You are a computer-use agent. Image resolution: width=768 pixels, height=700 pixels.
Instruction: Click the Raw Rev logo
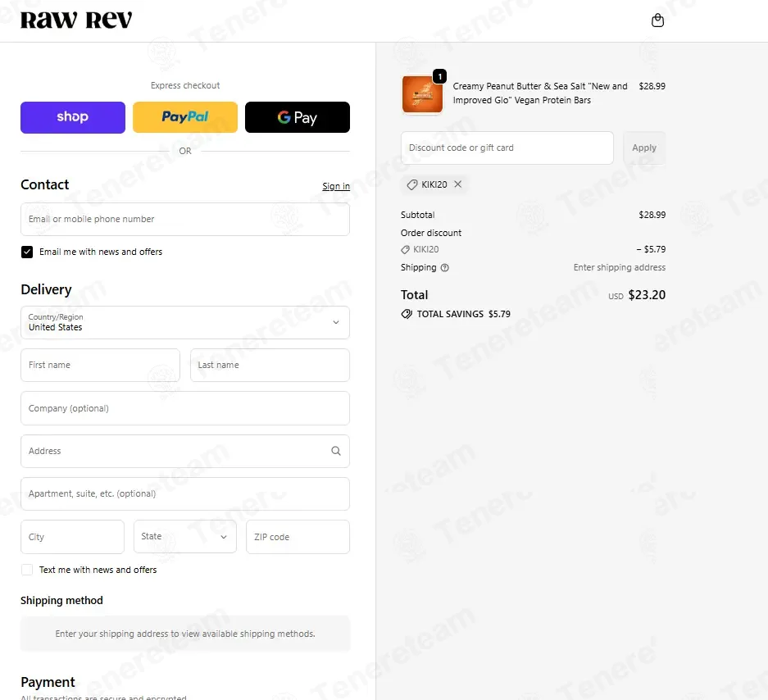click(x=76, y=20)
